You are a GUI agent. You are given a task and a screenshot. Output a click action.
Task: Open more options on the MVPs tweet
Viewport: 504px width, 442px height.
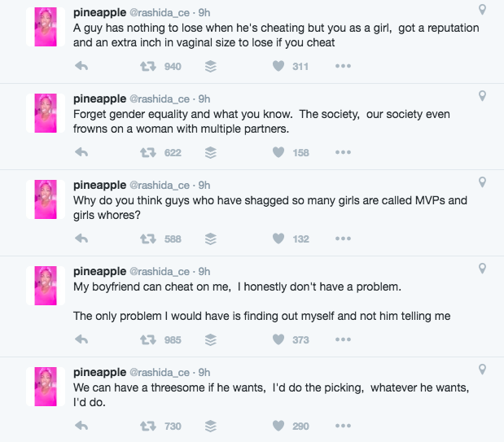pyautogui.click(x=343, y=239)
